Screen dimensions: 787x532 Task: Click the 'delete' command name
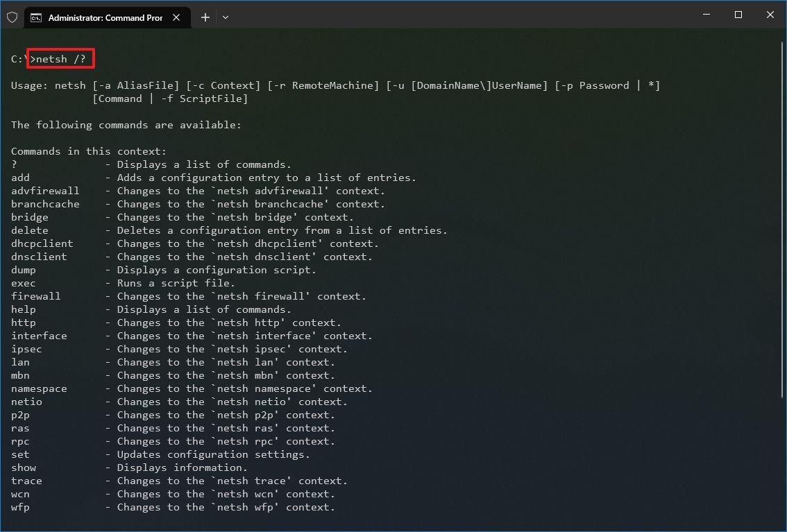[x=30, y=230]
